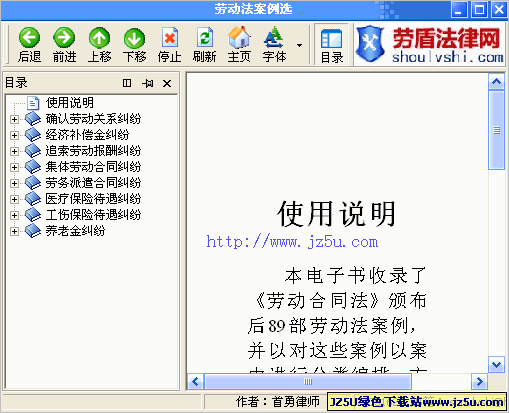Click the 下移 move down icon

point(134,38)
